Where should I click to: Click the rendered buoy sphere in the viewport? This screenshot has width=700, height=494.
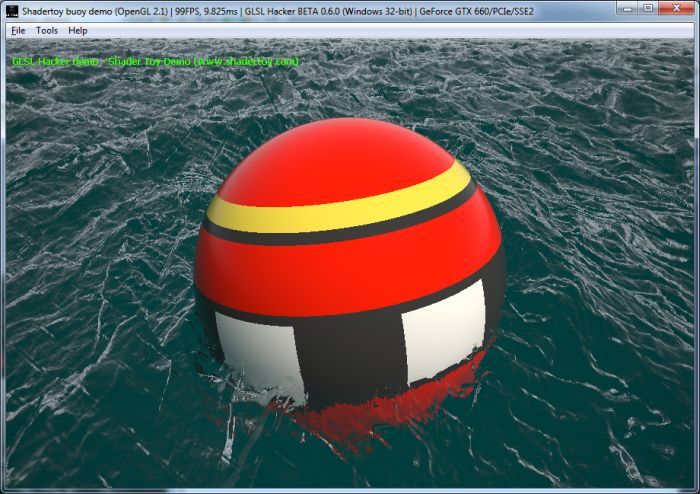tap(350, 263)
